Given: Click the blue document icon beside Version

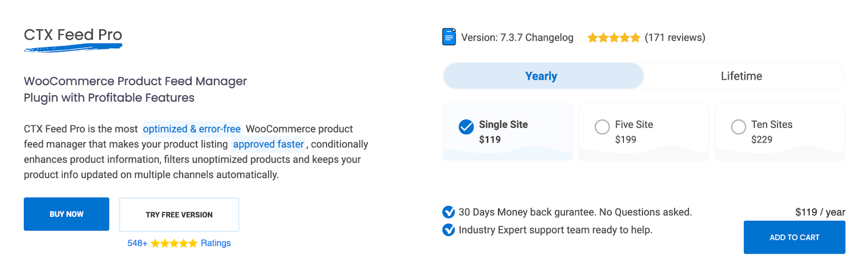Looking at the screenshot, I should (449, 37).
